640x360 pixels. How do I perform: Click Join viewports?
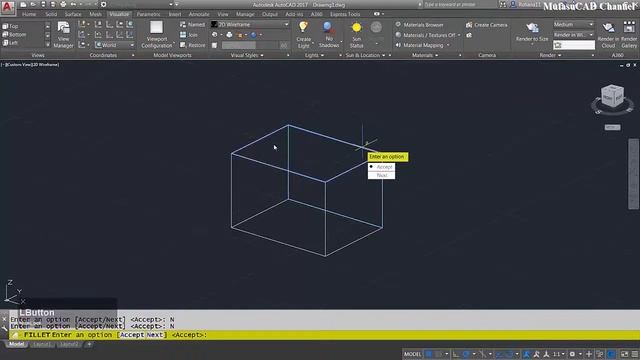[189, 35]
